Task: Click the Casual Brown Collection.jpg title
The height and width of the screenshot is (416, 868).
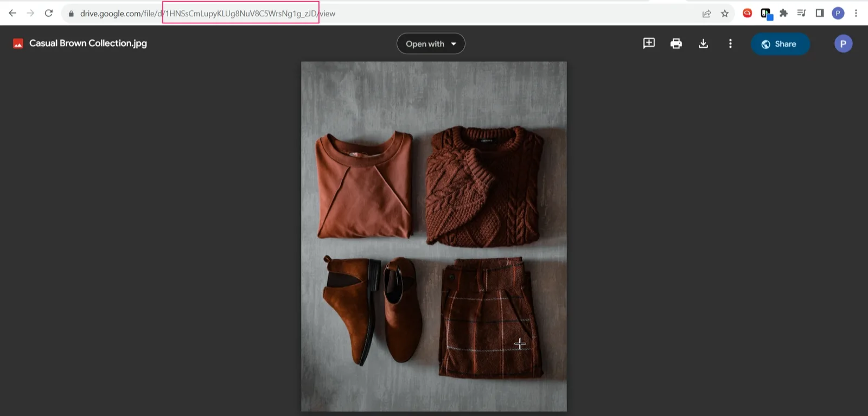Action: pyautogui.click(x=88, y=43)
